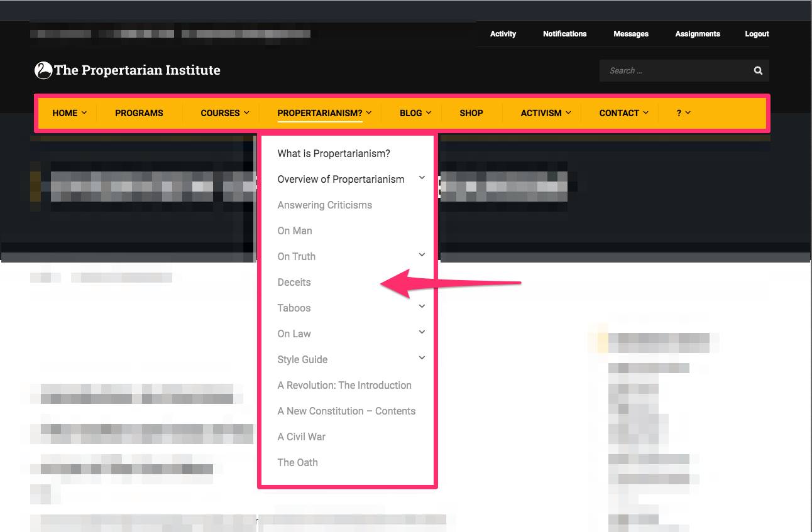
Task: Open the BLOG dropdown in navigation
Action: 415,113
